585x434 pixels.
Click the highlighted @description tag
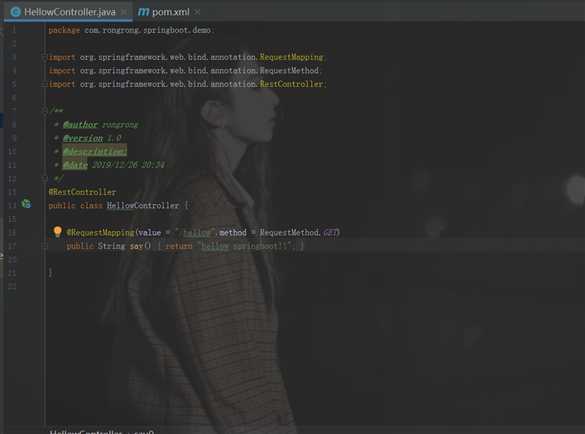95,151
